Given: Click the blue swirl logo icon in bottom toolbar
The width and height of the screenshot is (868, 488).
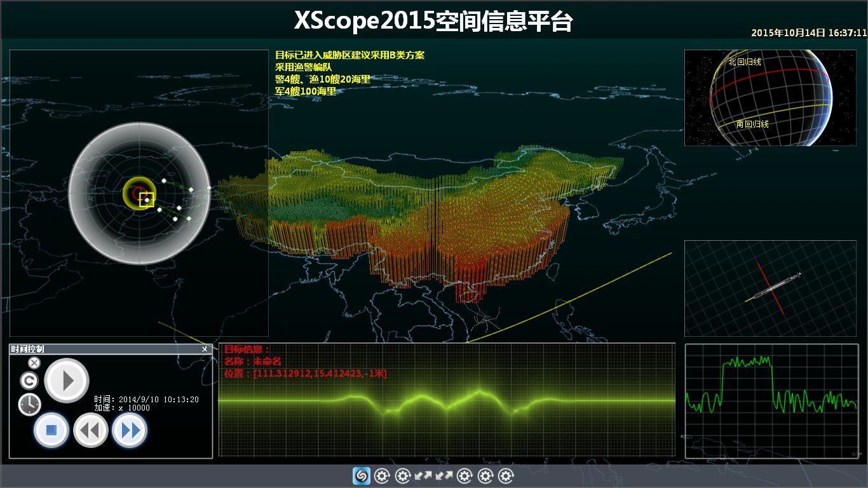Looking at the screenshot, I should (x=362, y=476).
